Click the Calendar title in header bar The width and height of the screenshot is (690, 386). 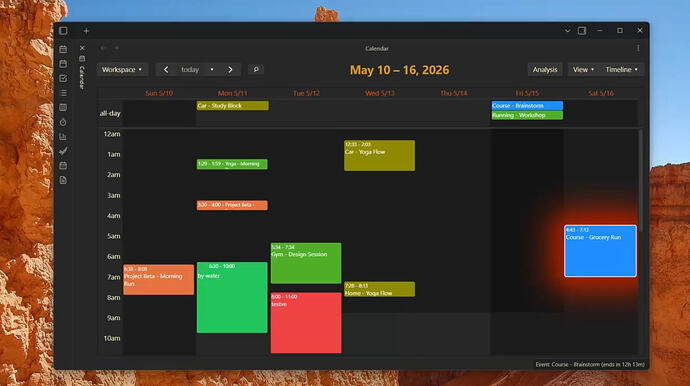pos(377,48)
